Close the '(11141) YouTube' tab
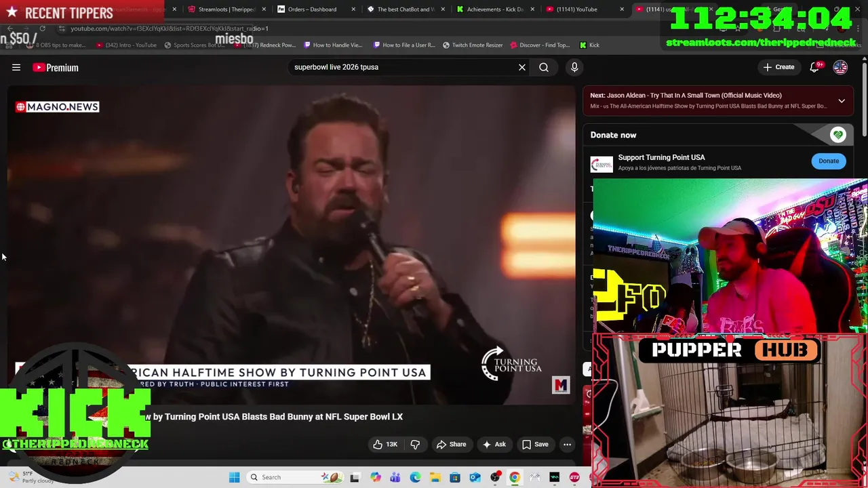Screen dimensions: 868x488 tap(622, 9)
